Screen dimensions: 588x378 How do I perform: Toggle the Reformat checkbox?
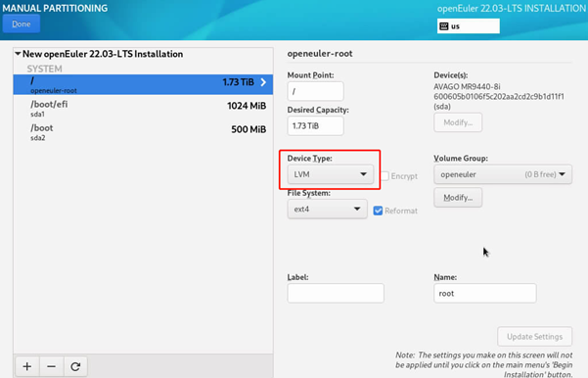pyautogui.click(x=378, y=211)
